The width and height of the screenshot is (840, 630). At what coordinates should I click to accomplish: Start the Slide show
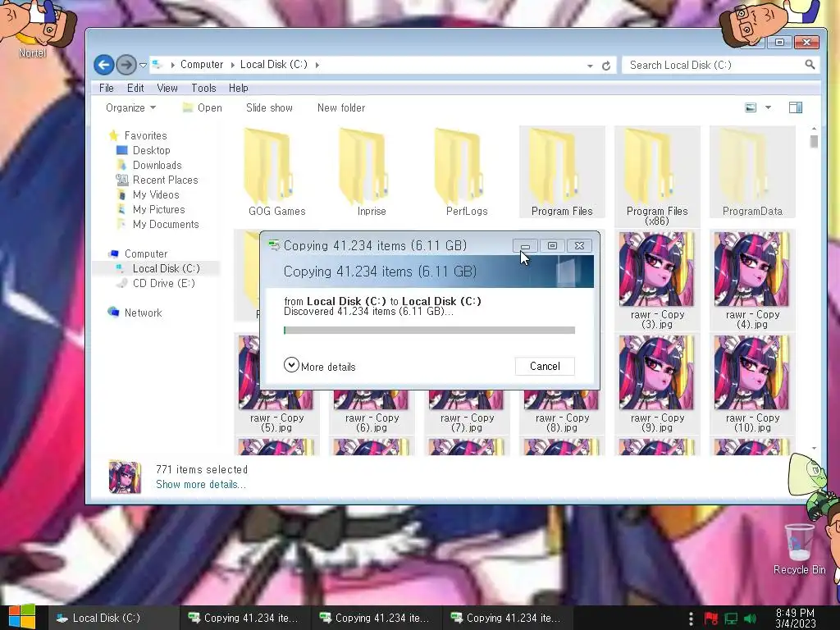click(269, 107)
